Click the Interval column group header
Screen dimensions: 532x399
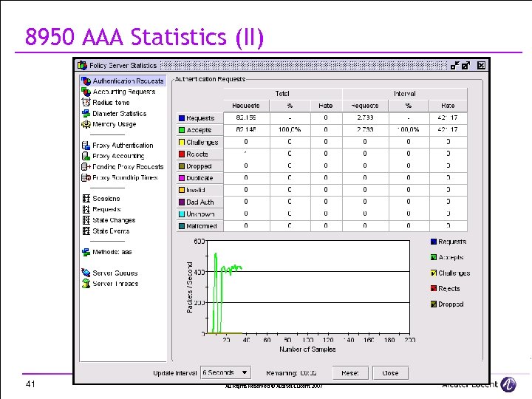[405, 94]
